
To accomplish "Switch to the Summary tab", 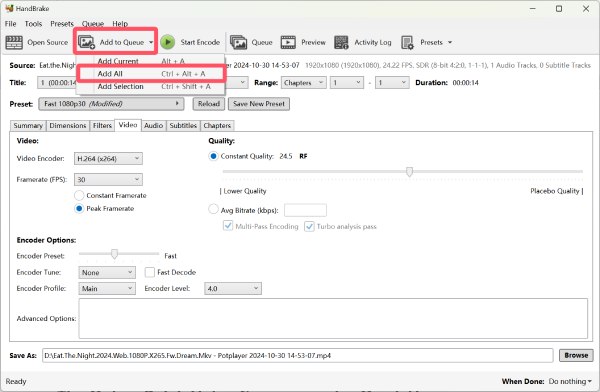I will (x=28, y=126).
